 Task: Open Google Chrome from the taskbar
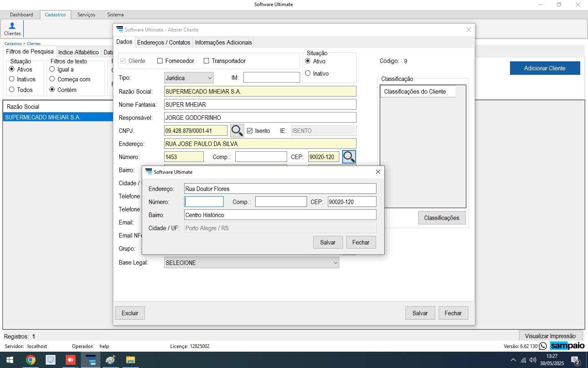(30, 360)
